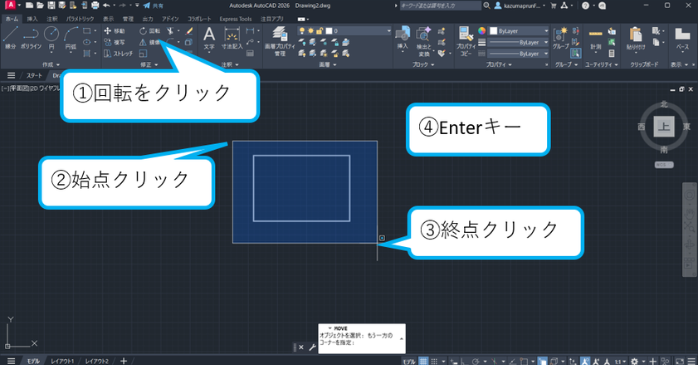Click the Stretch (ストレッチ) tool
Screen dimensions: 698x365
tap(118, 53)
